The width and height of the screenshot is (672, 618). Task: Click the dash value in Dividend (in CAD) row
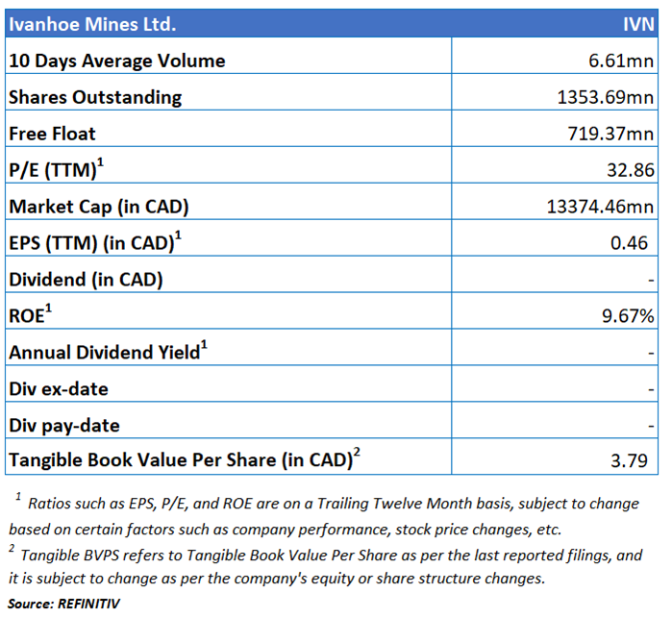(x=651, y=281)
